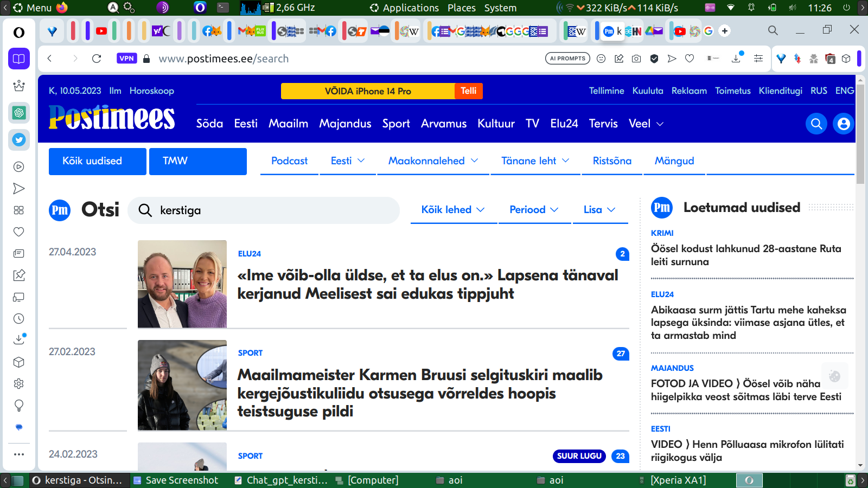Expand the Maakonnalehed dropdown
This screenshot has width=868, height=488.
point(433,161)
